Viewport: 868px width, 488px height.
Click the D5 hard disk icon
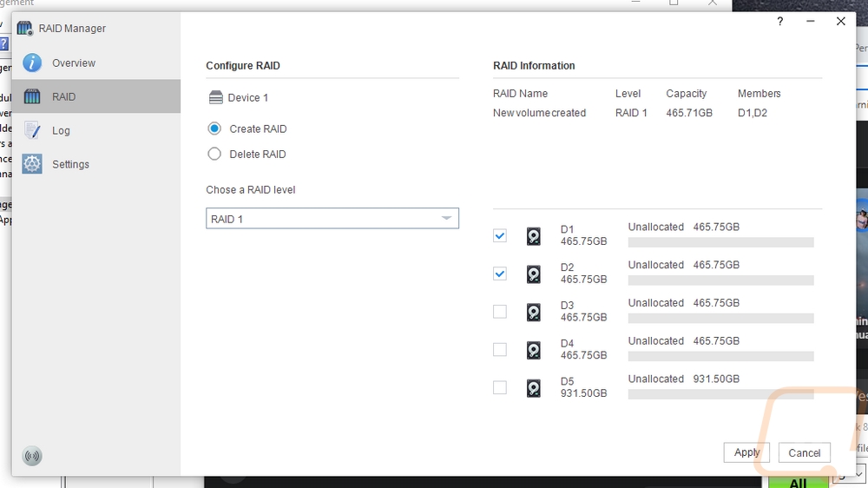tap(533, 388)
